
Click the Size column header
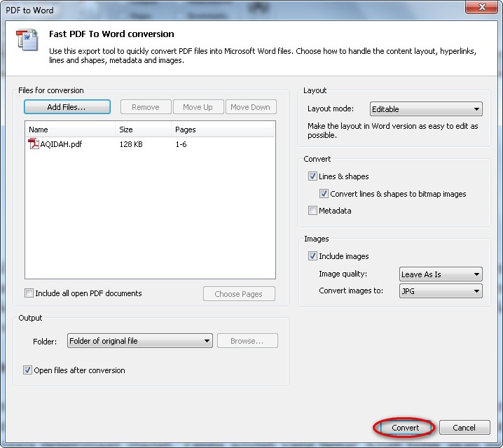point(143,129)
